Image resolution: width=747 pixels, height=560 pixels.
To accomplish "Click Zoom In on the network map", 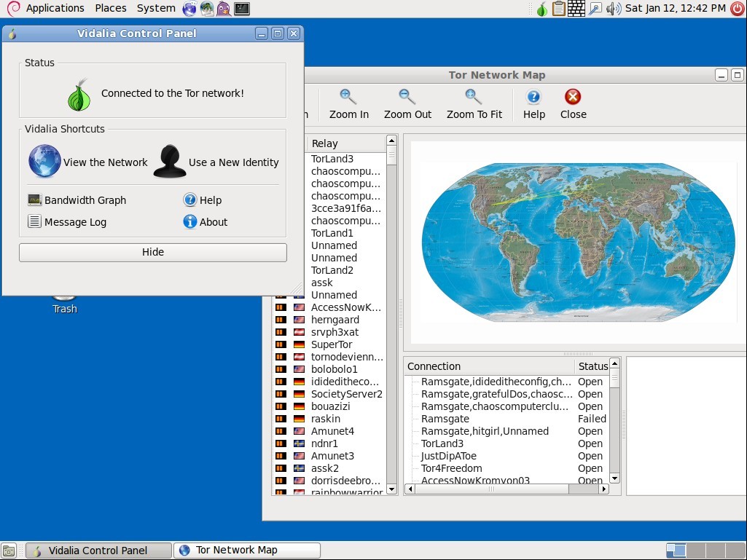I will pos(349,104).
